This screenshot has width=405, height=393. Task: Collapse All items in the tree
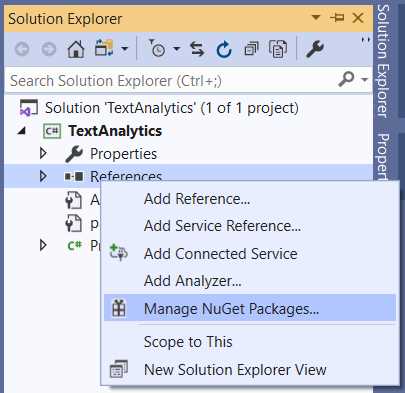(x=251, y=49)
